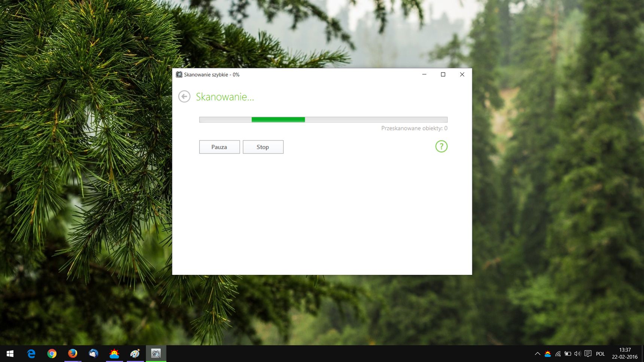
Task: Click the scan progress bar
Action: tap(323, 120)
